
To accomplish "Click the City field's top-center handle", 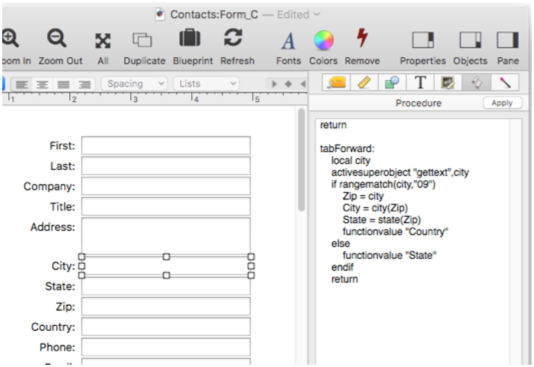I will click(166, 257).
